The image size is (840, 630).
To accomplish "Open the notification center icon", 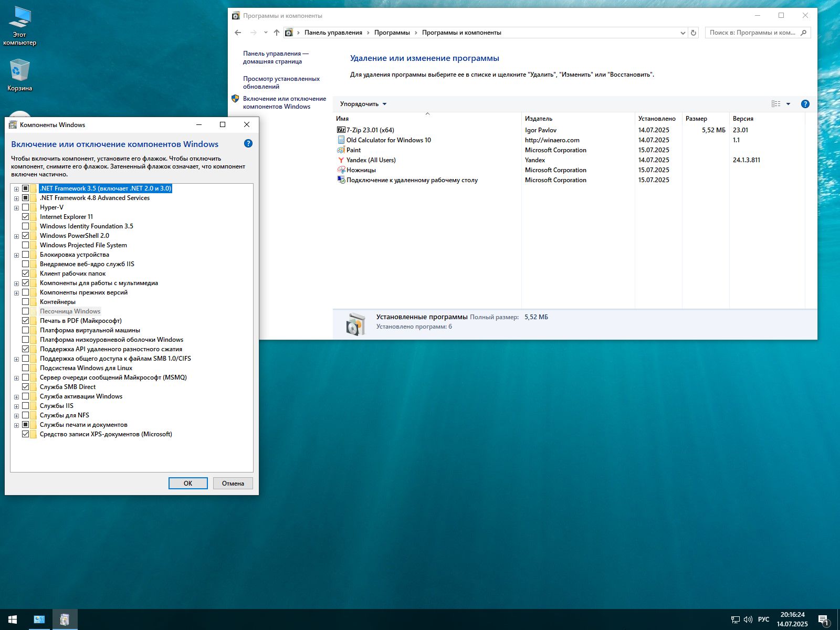I will point(824,620).
